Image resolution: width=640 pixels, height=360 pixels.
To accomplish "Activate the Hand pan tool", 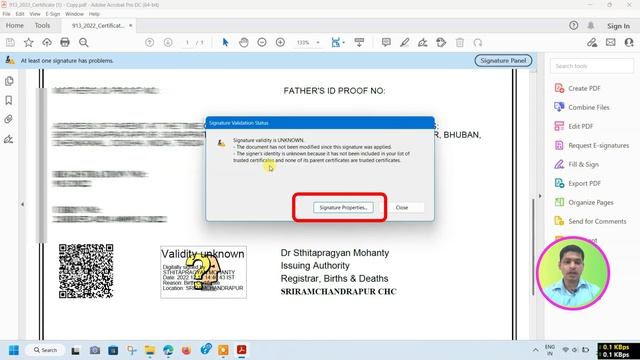I will click(x=244, y=42).
